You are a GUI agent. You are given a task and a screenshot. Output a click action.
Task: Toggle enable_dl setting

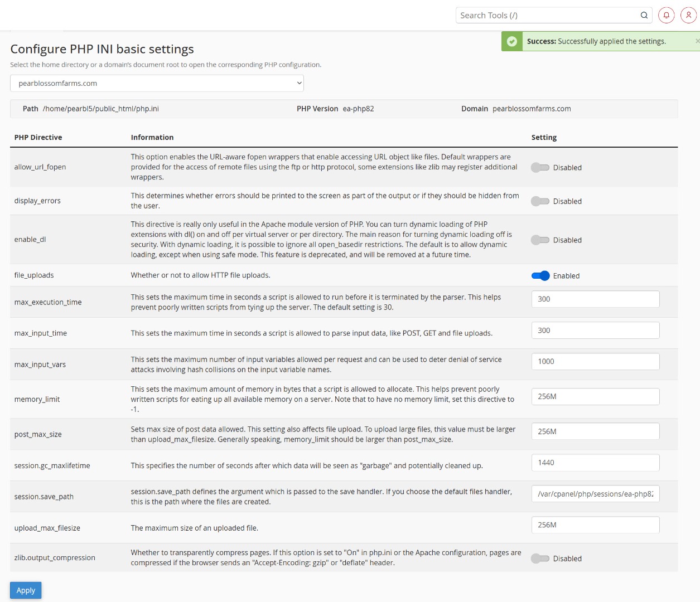point(540,240)
